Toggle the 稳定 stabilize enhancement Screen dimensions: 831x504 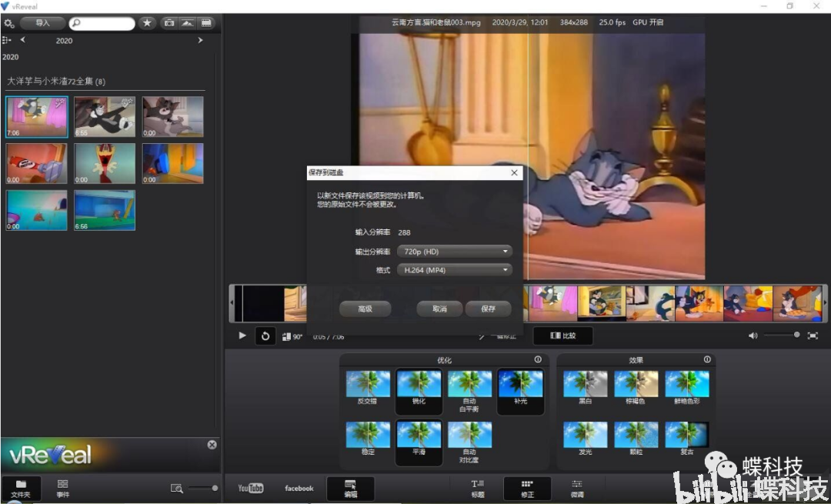(368, 439)
